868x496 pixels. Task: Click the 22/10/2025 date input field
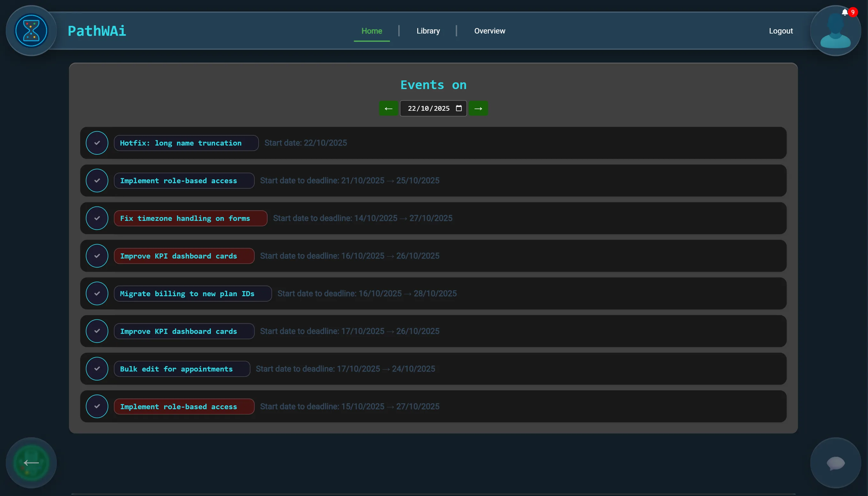point(428,108)
